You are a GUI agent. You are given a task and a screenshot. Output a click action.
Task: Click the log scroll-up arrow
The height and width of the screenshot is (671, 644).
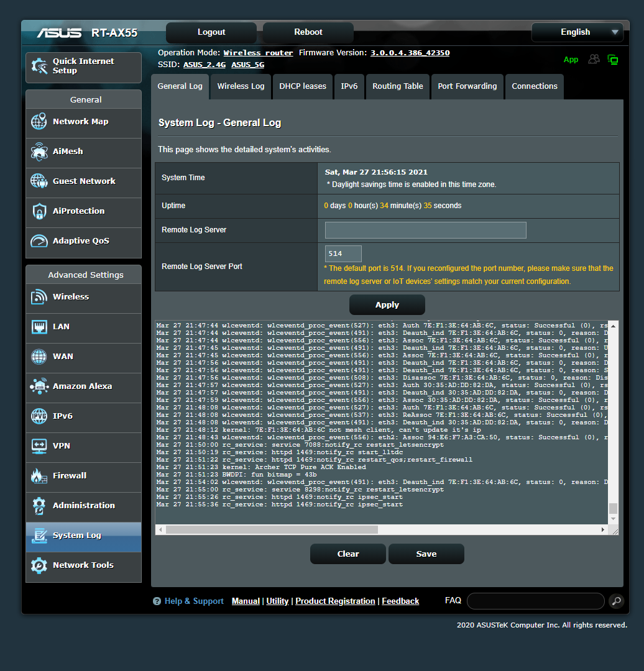point(613,326)
